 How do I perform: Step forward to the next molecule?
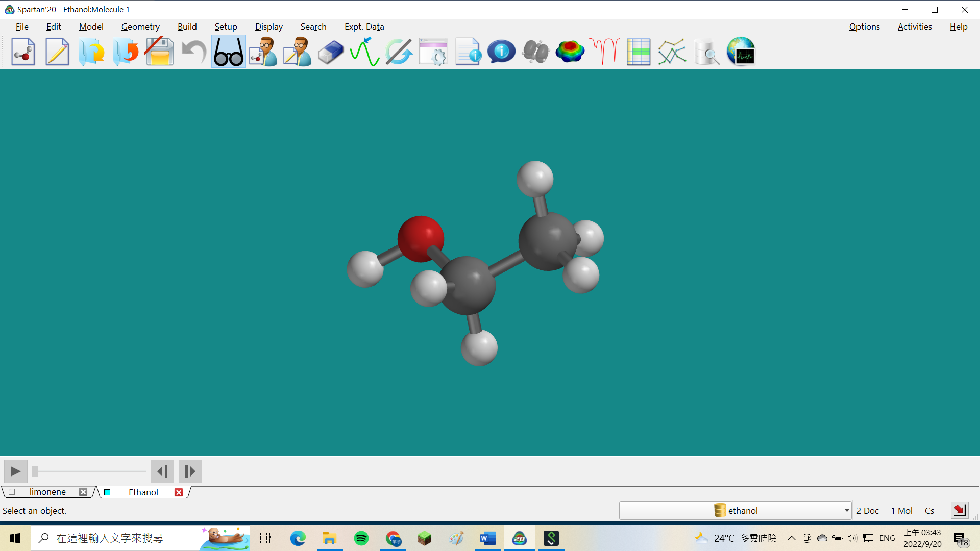(190, 471)
